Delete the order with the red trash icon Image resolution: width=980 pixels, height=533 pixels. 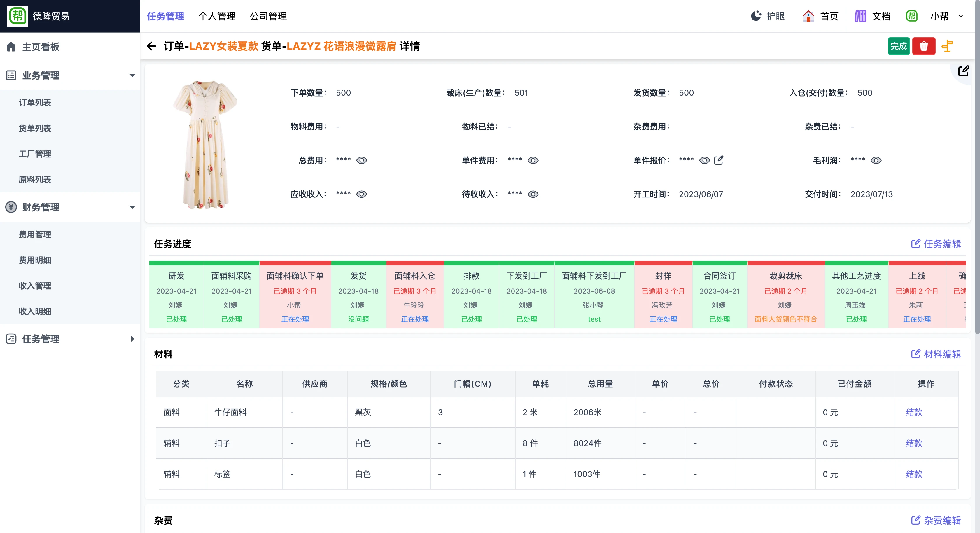click(924, 46)
